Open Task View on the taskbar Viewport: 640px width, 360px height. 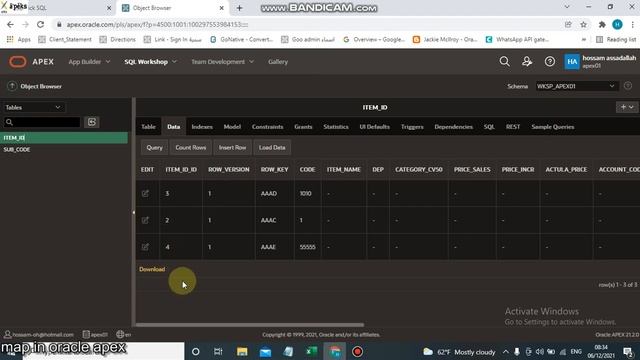click(218, 351)
